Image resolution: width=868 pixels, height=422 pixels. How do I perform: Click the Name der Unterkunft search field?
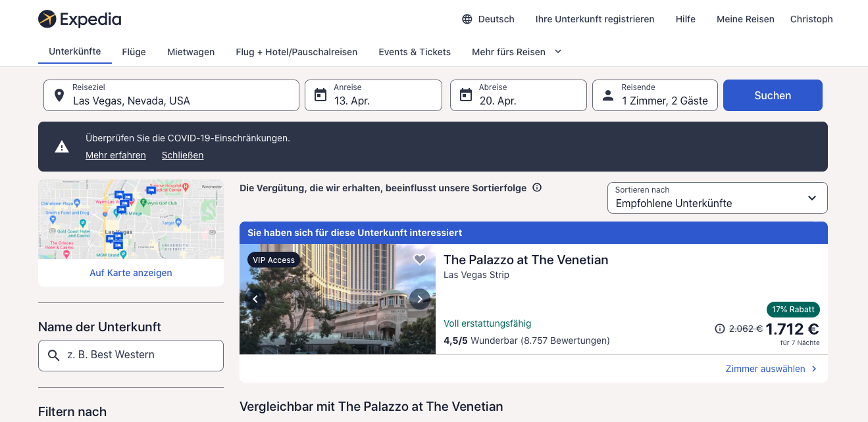131,356
